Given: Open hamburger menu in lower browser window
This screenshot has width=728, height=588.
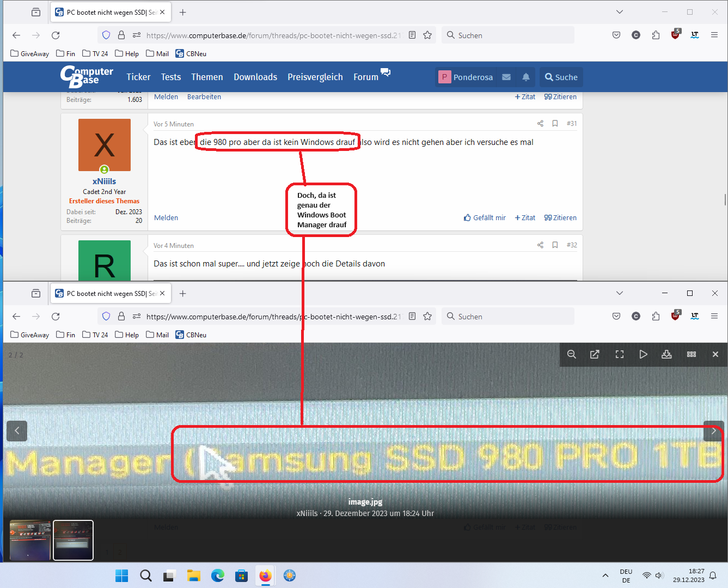Looking at the screenshot, I should (x=714, y=317).
